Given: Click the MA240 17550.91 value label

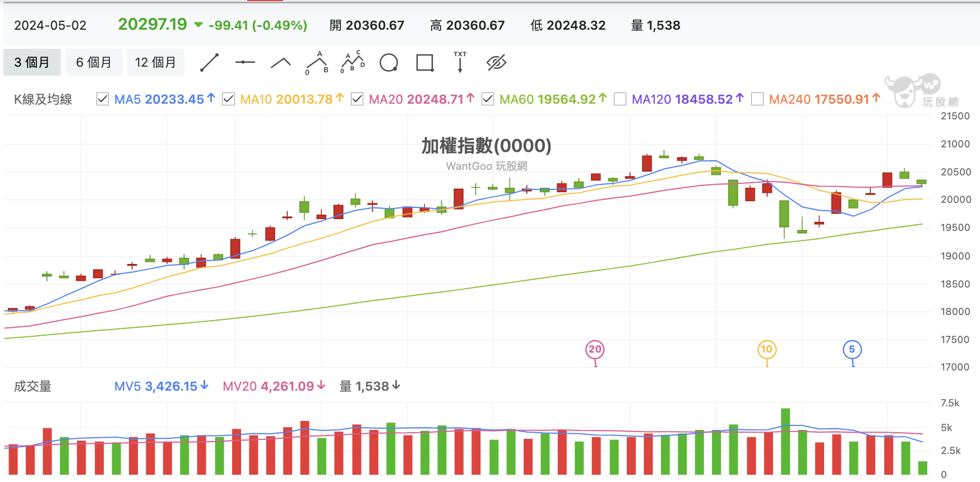Looking at the screenshot, I should pyautogui.click(x=824, y=99).
